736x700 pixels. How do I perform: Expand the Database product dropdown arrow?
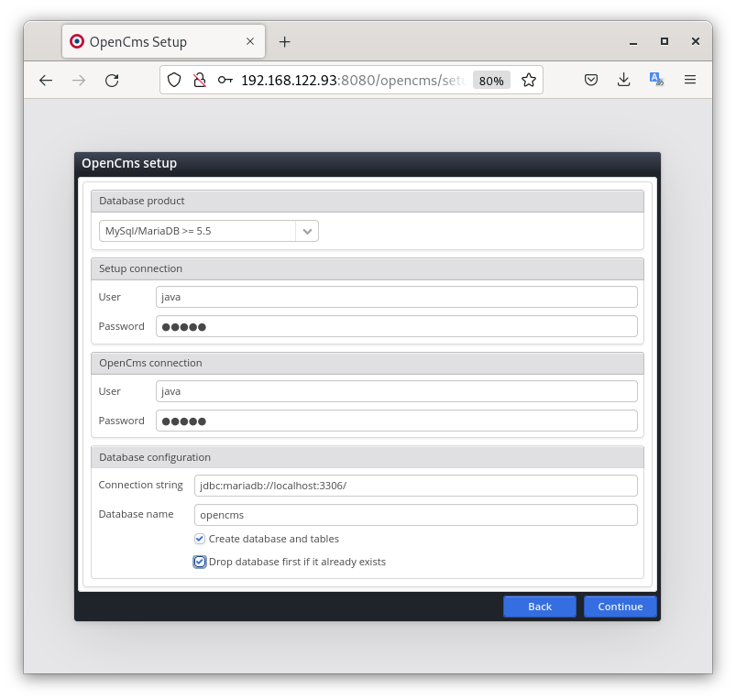307,231
